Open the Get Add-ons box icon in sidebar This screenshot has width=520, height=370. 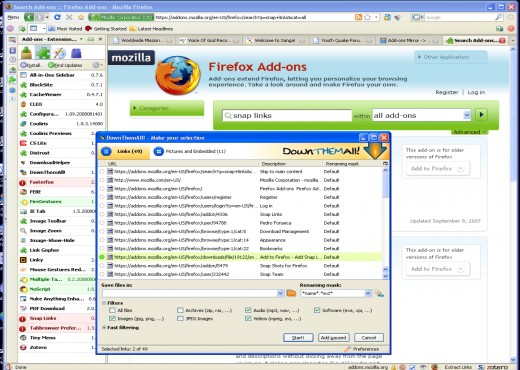pyautogui.click(x=26, y=53)
